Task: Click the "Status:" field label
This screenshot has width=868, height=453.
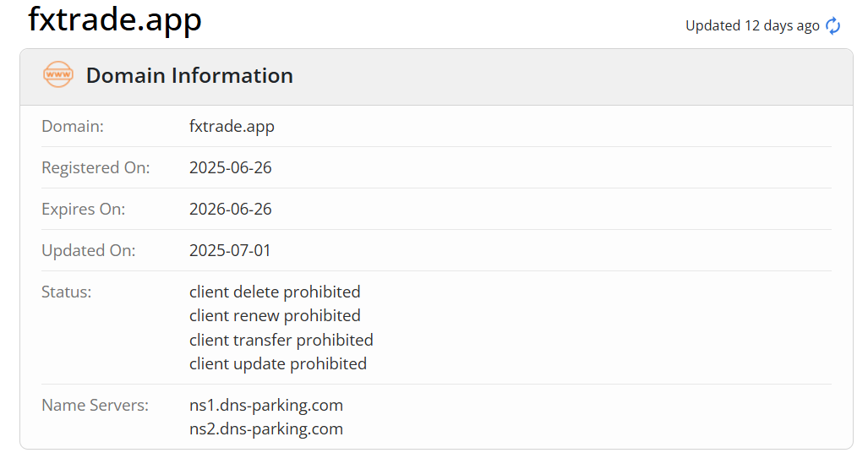Action: tap(67, 292)
